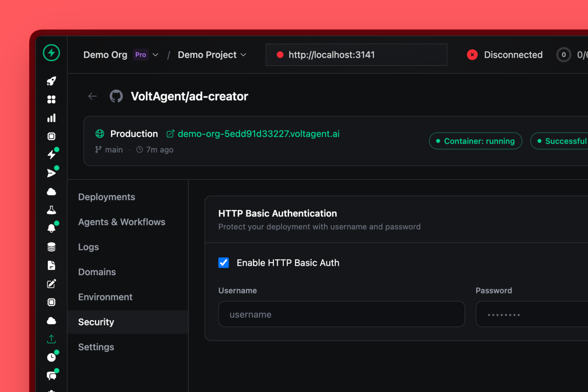Open the bell notifications icon

(51, 228)
